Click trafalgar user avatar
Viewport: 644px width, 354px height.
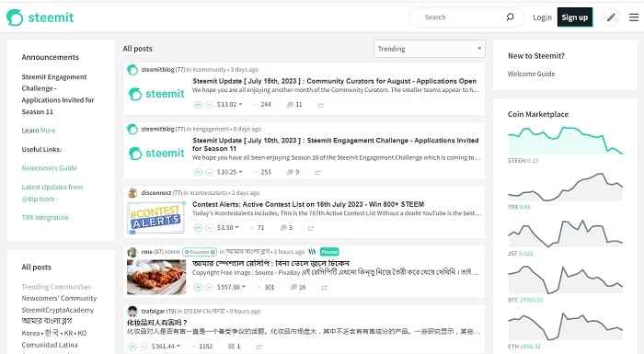[132, 312]
